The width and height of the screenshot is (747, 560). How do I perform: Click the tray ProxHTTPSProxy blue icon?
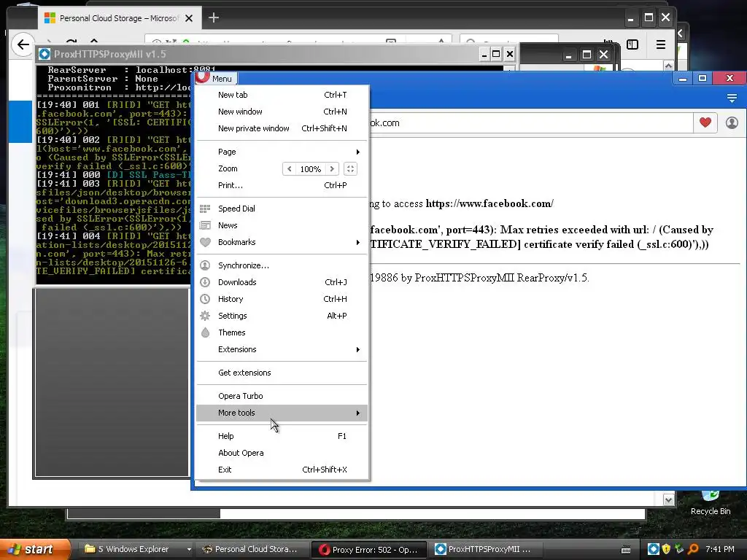point(653,549)
